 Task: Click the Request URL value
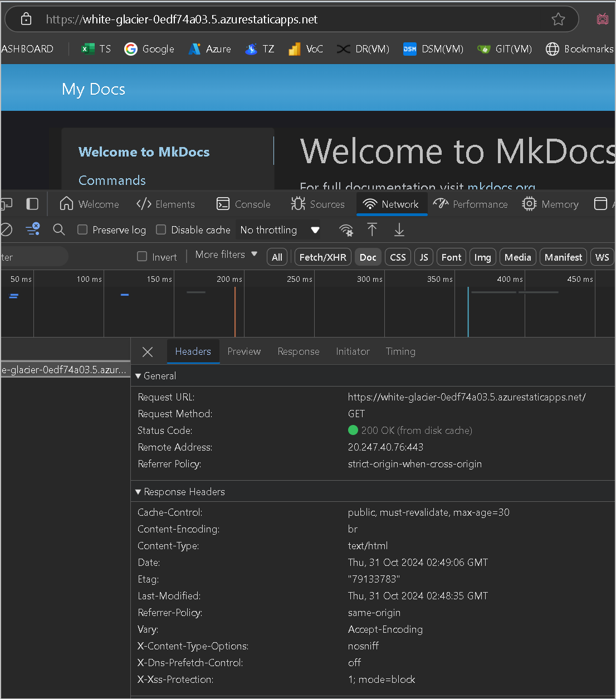tap(467, 397)
